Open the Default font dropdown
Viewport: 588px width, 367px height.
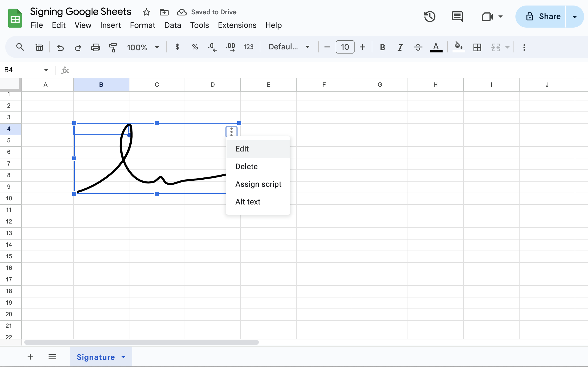tap(289, 47)
